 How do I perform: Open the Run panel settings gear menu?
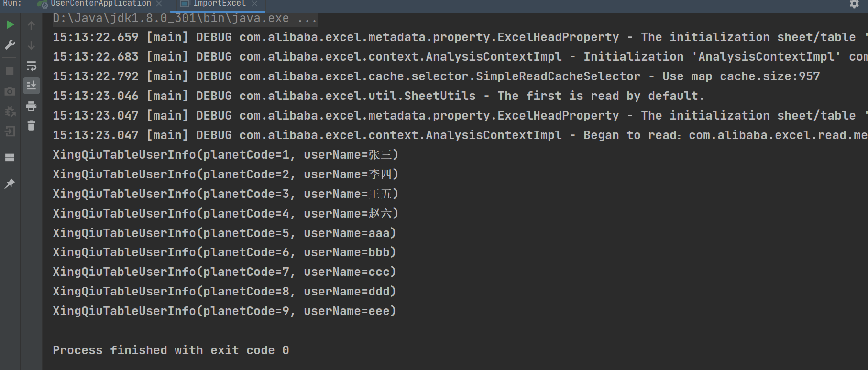[854, 4]
